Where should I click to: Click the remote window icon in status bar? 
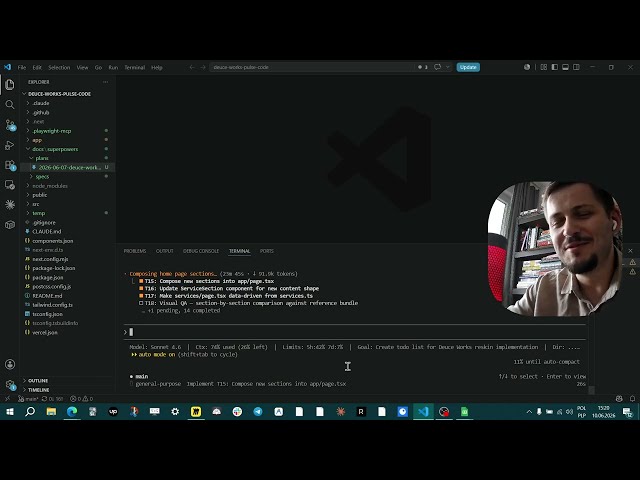tap(7, 399)
